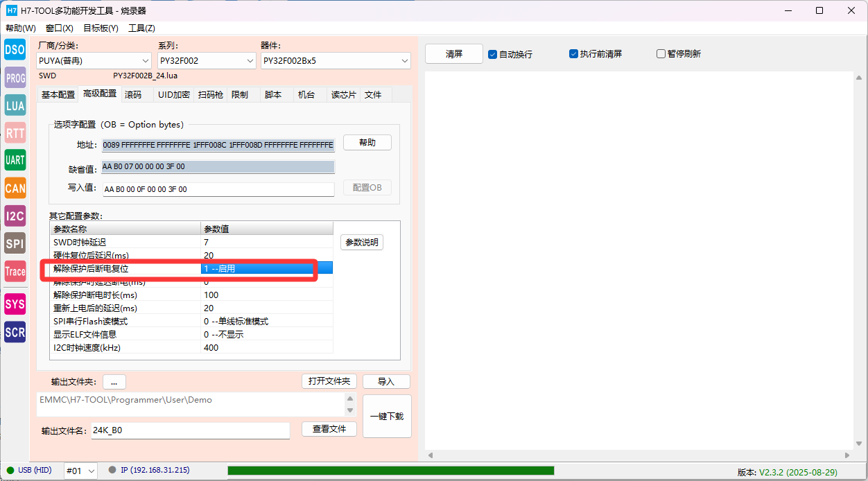This screenshot has height=481, width=868.
Task: Open the DSO oscilloscope tool
Action: click(15, 49)
